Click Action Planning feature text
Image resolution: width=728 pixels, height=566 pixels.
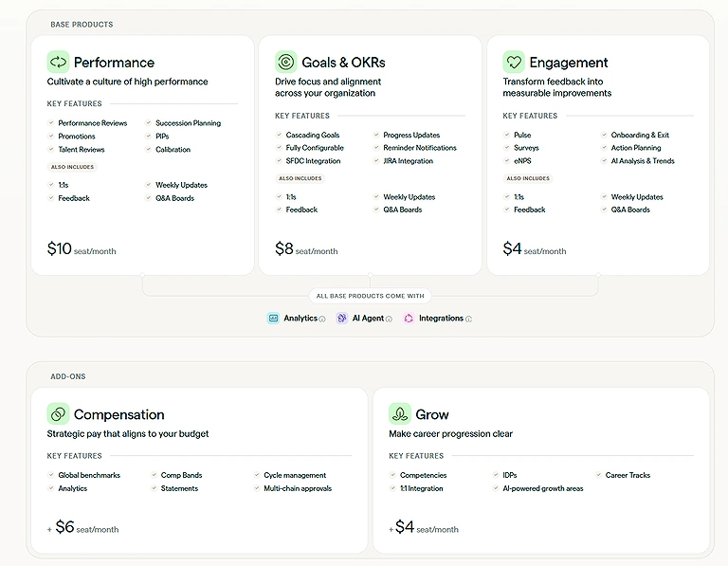tap(636, 148)
